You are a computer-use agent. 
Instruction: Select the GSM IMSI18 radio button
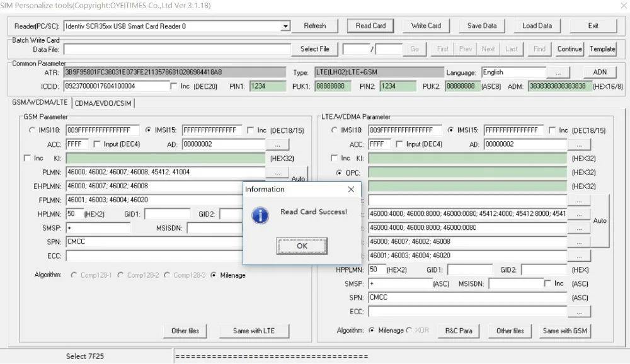pyautogui.click(x=31, y=130)
